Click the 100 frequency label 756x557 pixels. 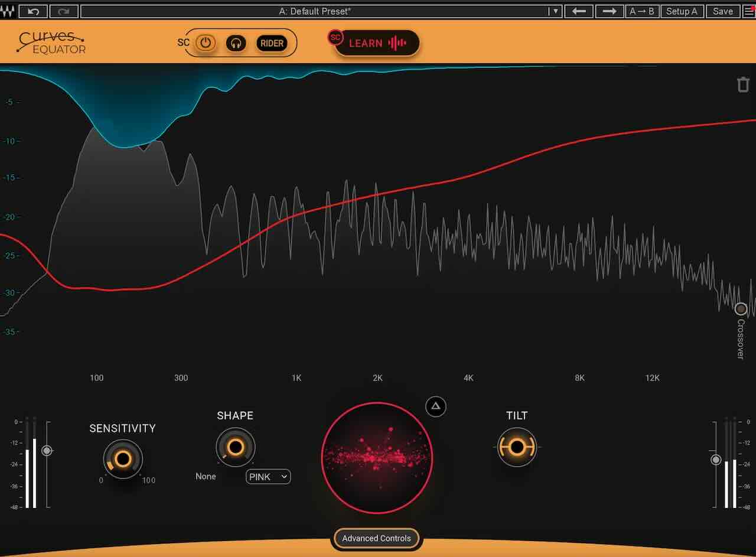[x=96, y=378]
